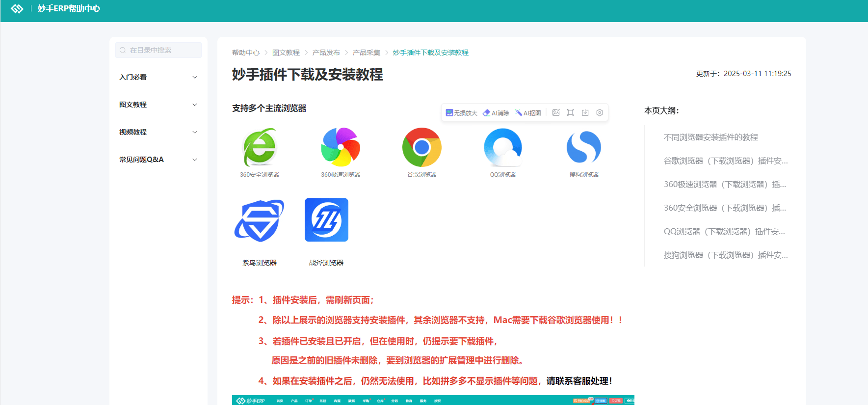This screenshot has width=868, height=405.
Task: Expand the sidebar 图文教程 section chevron
Action: click(x=195, y=105)
